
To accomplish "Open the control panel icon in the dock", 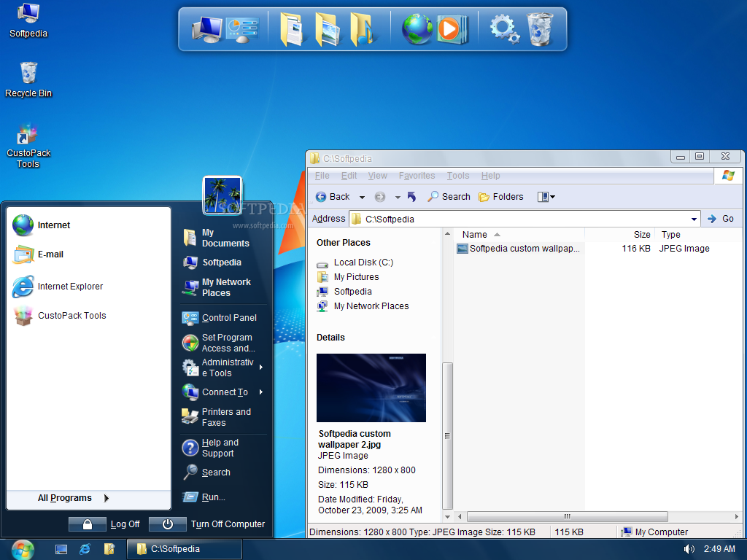I will click(x=243, y=29).
